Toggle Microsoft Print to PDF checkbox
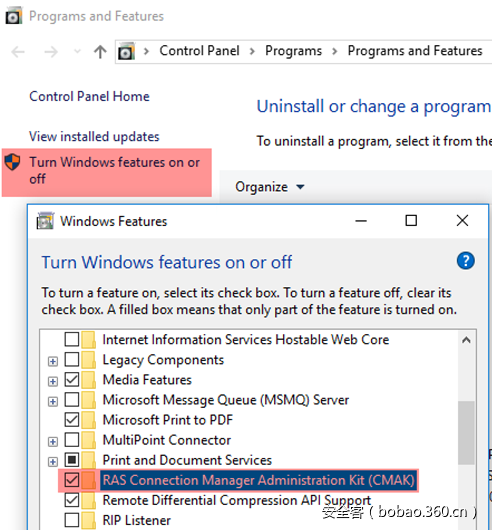This screenshot has height=530, width=492. (72, 420)
